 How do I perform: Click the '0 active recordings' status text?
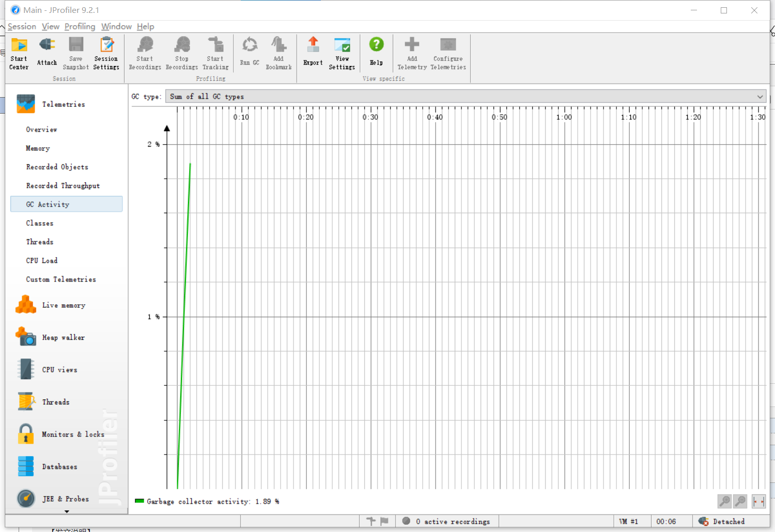pos(453,522)
